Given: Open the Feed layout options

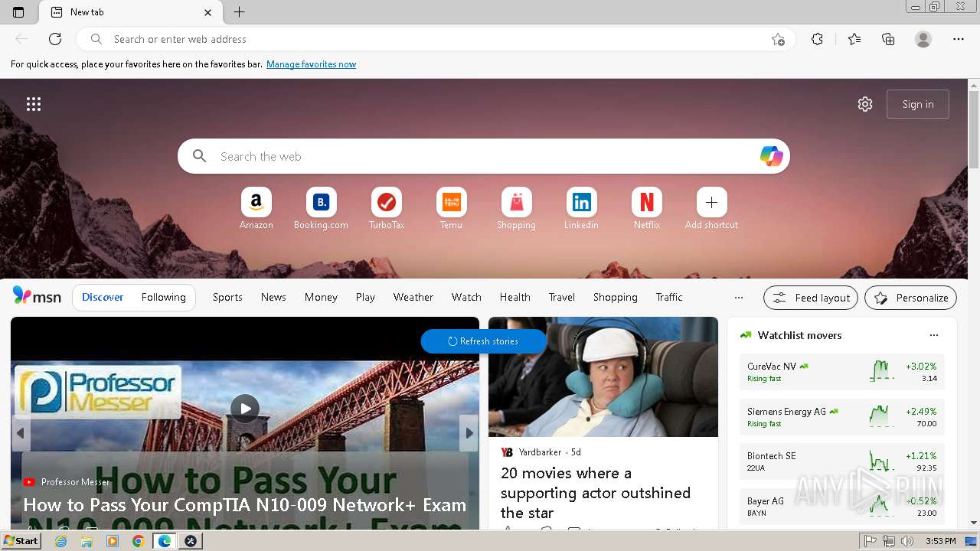Looking at the screenshot, I should [x=811, y=298].
